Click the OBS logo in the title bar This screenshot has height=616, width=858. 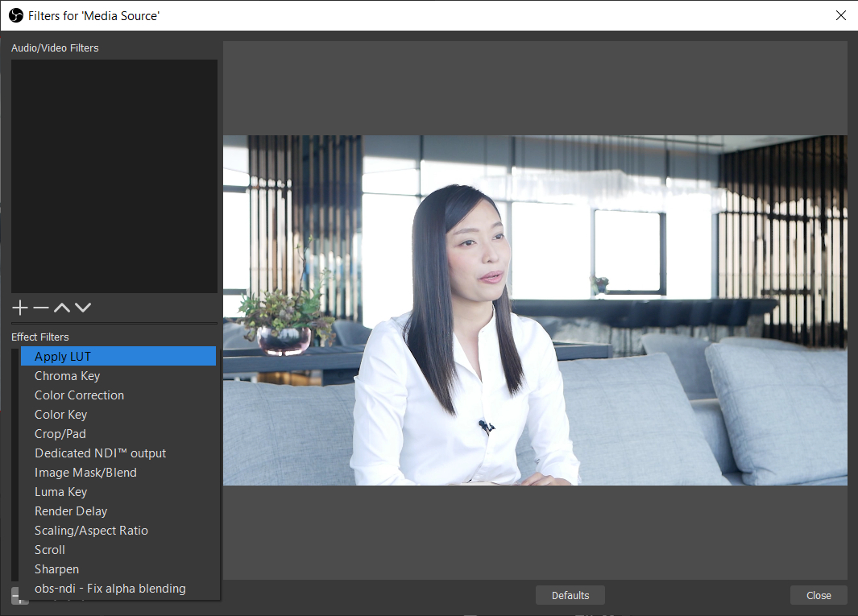coord(15,14)
